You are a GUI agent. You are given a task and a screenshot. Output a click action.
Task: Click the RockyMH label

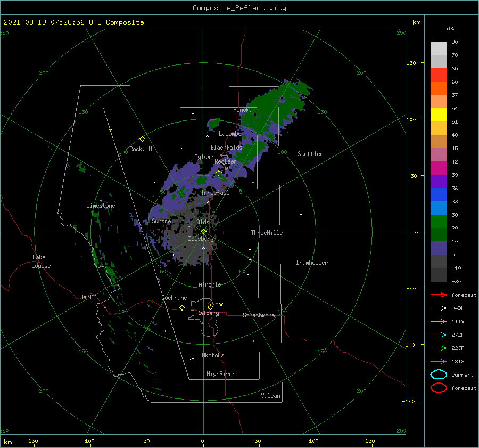141,149
